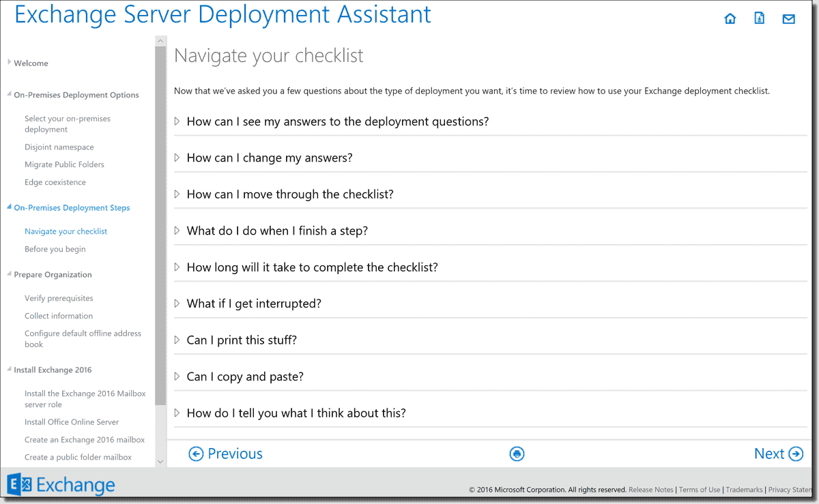Open Trademarks footer link

744,490
